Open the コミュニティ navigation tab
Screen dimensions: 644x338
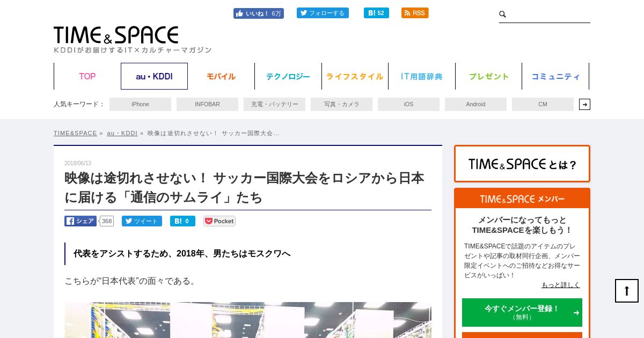coord(555,76)
